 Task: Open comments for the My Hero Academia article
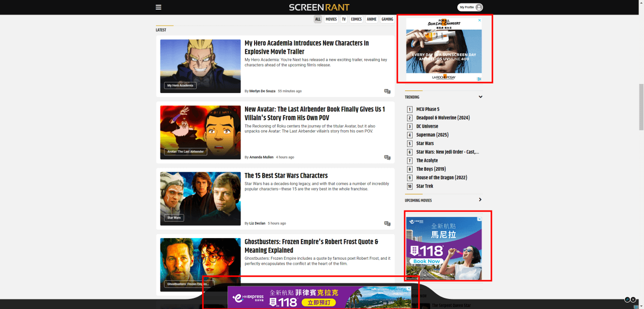tap(387, 91)
